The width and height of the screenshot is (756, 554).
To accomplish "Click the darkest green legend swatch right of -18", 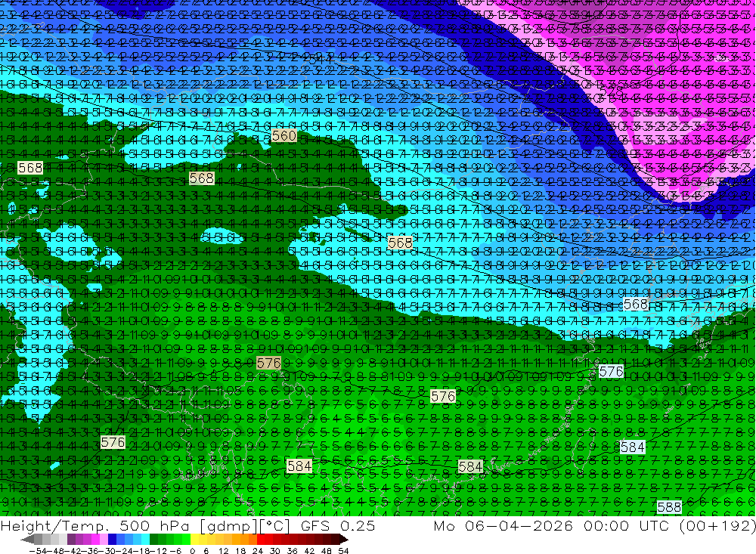I will click(153, 540).
